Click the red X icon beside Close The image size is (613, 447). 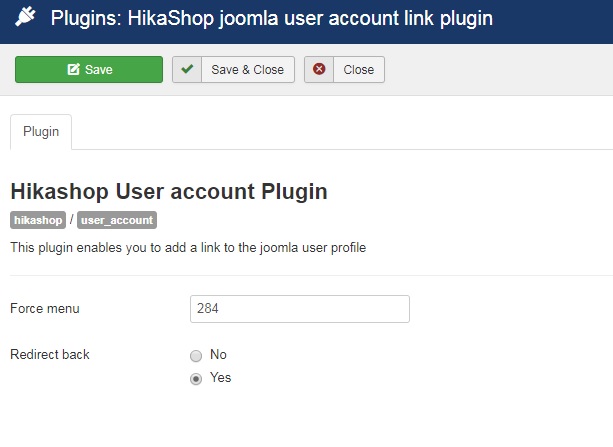click(319, 70)
